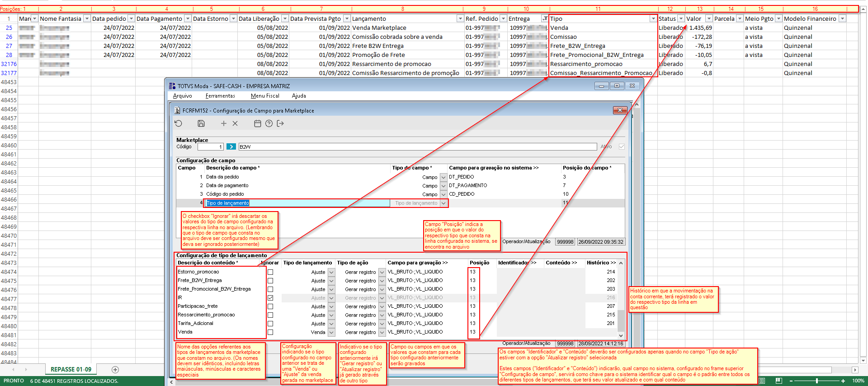Select the 'Participacao_frete' row description
Screen dimensions: 868x386
198,306
